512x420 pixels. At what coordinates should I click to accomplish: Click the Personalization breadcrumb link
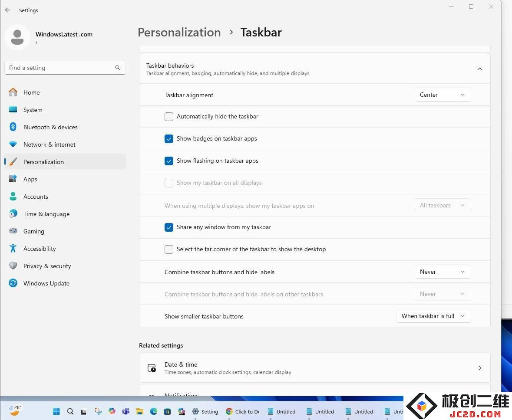(179, 32)
